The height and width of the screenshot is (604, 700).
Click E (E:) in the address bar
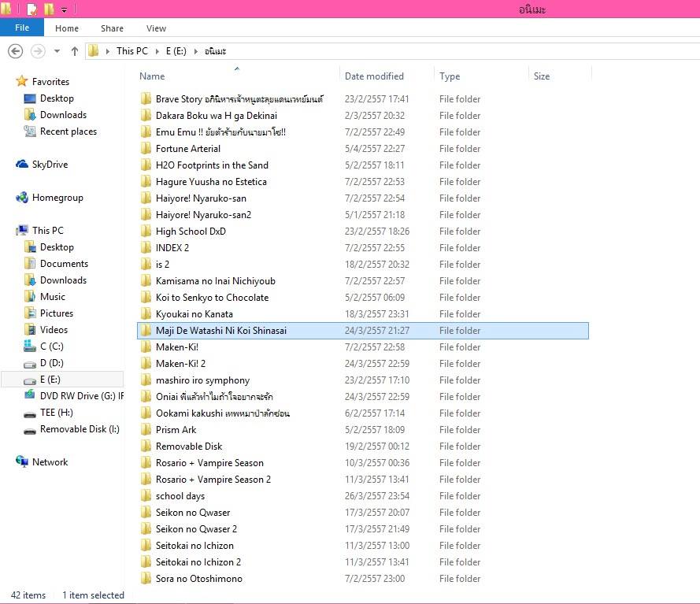tap(176, 51)
